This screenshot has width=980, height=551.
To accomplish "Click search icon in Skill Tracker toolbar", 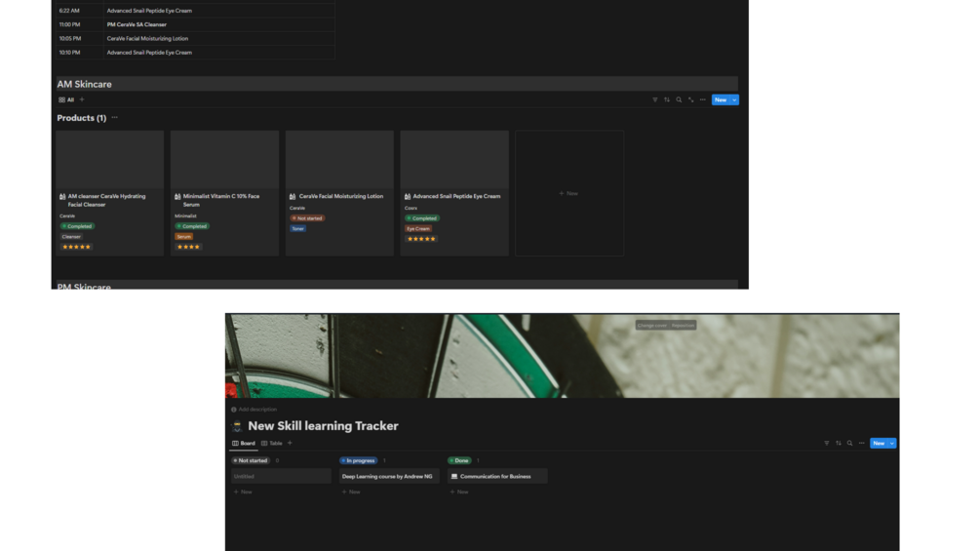I will point(849,443).
